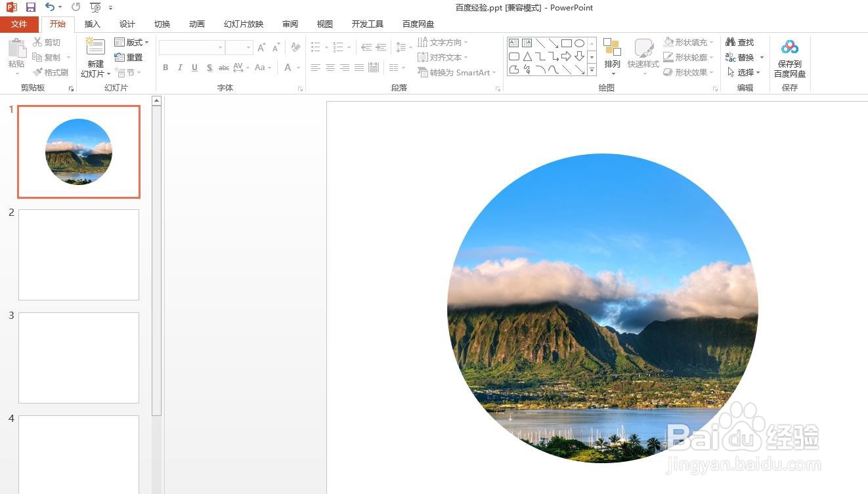Image resolution: width=868 pixels, height=494 pixels.
Task: Toggle bold formatting
Action: [165, 68]
